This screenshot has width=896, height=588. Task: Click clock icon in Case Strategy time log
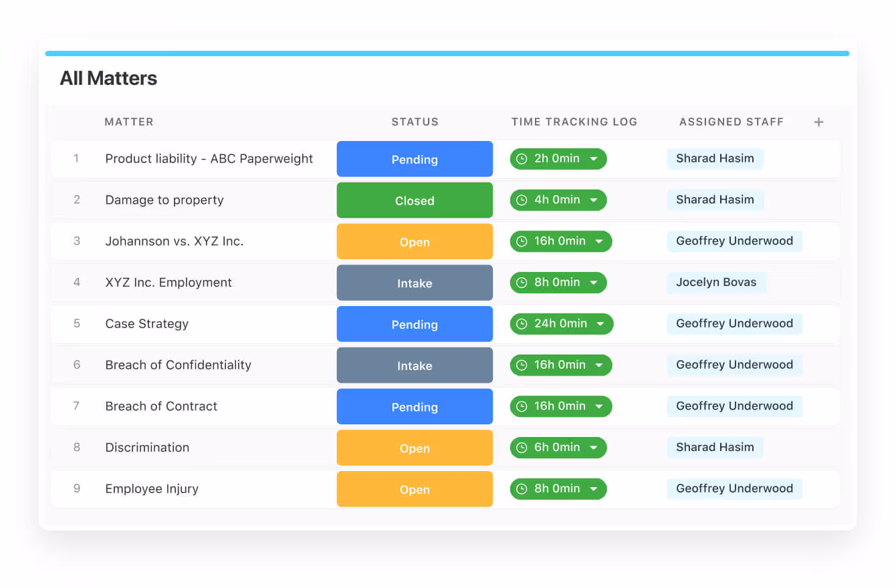[522, 324]
